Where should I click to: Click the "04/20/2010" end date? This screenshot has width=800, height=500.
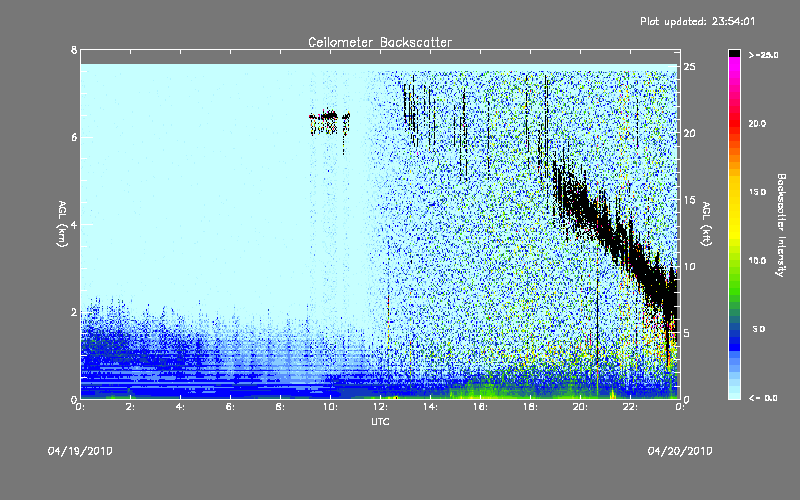pos(680,451)
